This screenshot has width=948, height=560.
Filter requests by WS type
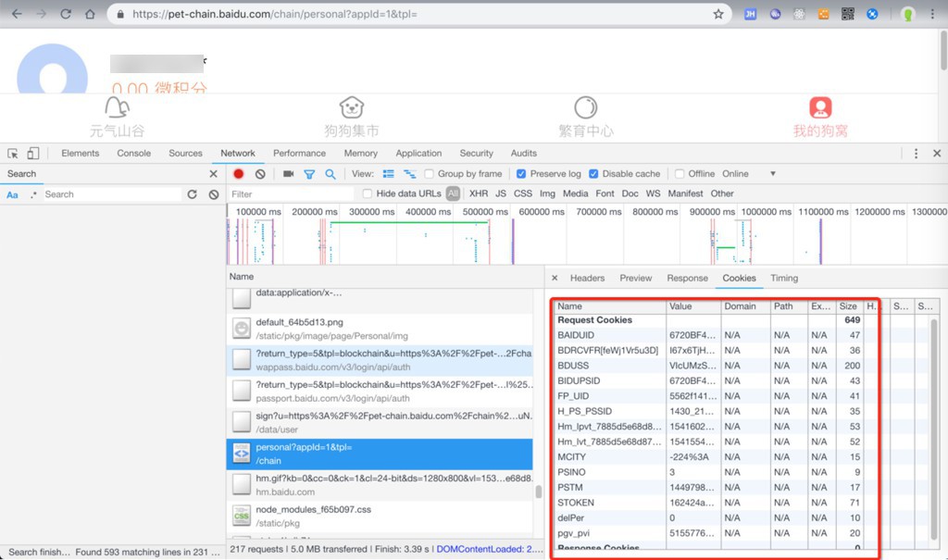tap(653, 193)
